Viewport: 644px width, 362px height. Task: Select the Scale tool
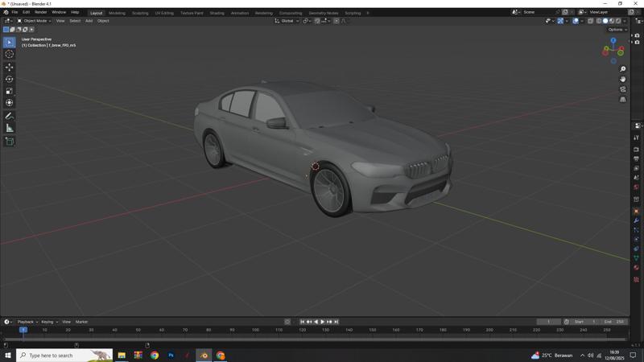[x=10, y=91]
